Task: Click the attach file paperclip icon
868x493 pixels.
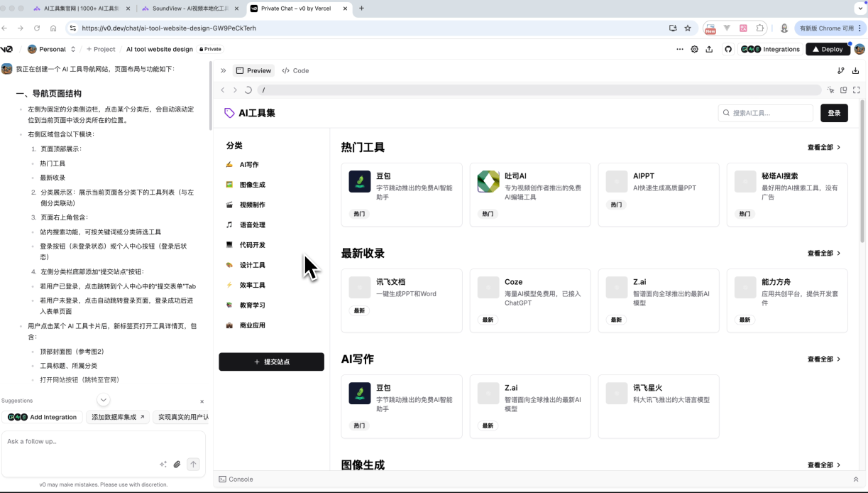Action: pyautogui.click(x=177, y=465)
